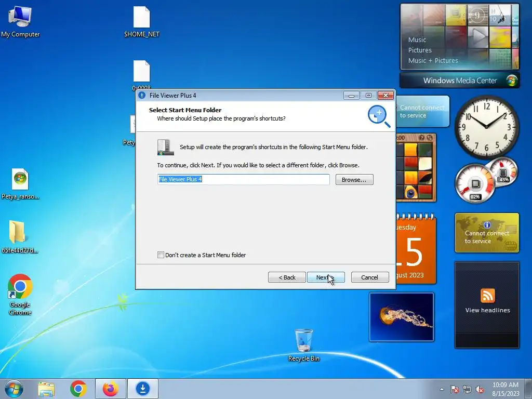Click the picture puzzle gadget

[416, 168]
